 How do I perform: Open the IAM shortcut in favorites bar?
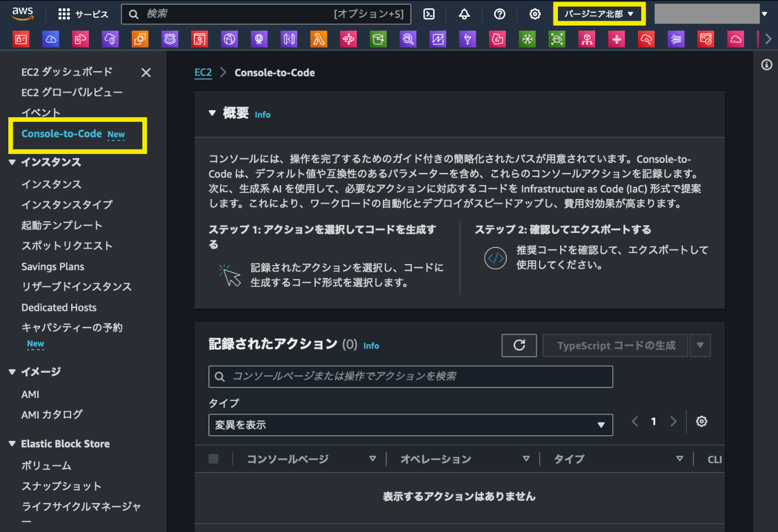[21, 39]
